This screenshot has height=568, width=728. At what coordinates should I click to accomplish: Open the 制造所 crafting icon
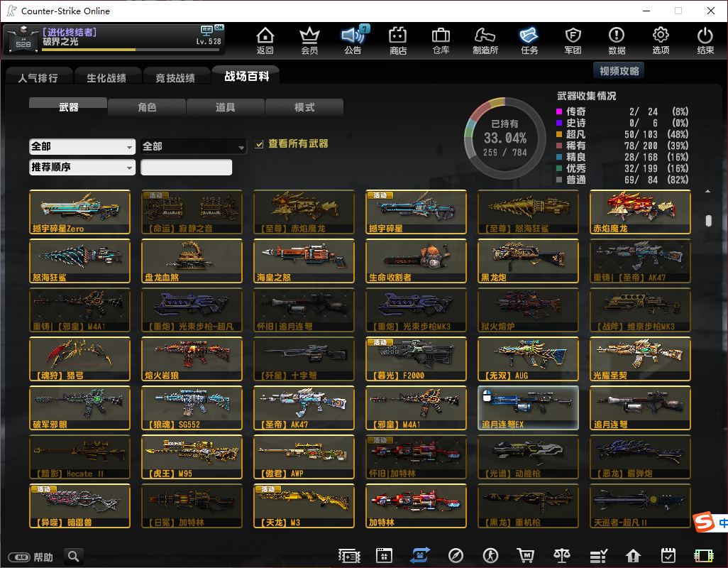point(485,40)
